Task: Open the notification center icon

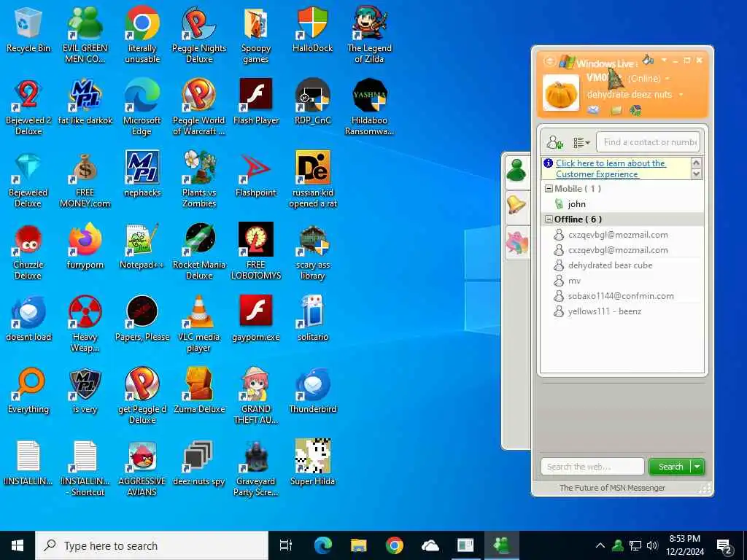Action: coord(724,546)
